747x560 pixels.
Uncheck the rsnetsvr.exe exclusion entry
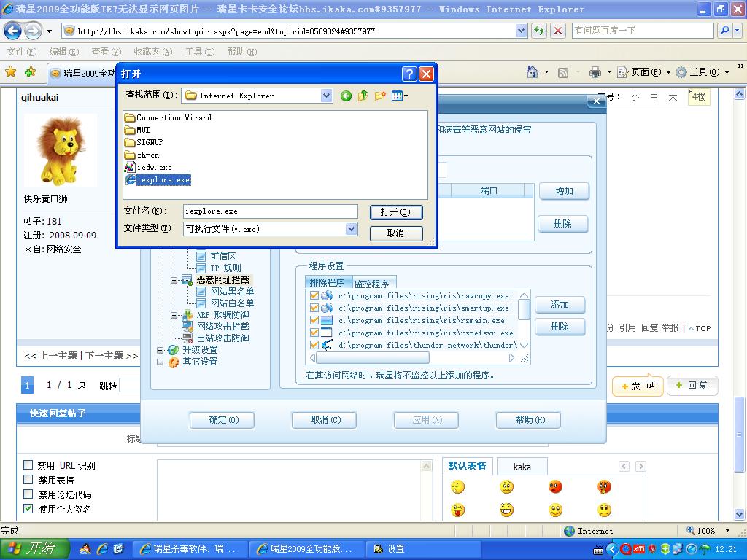tap(314, 332)
